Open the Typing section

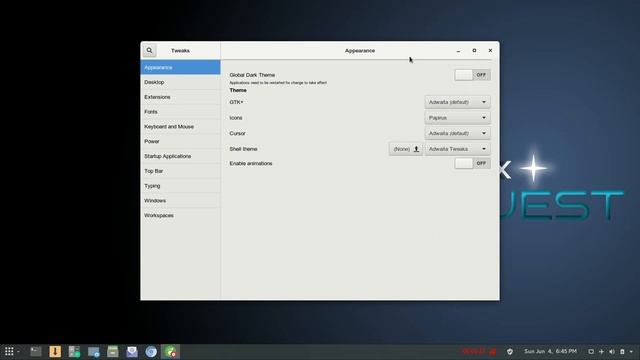(x=180, y=186)
